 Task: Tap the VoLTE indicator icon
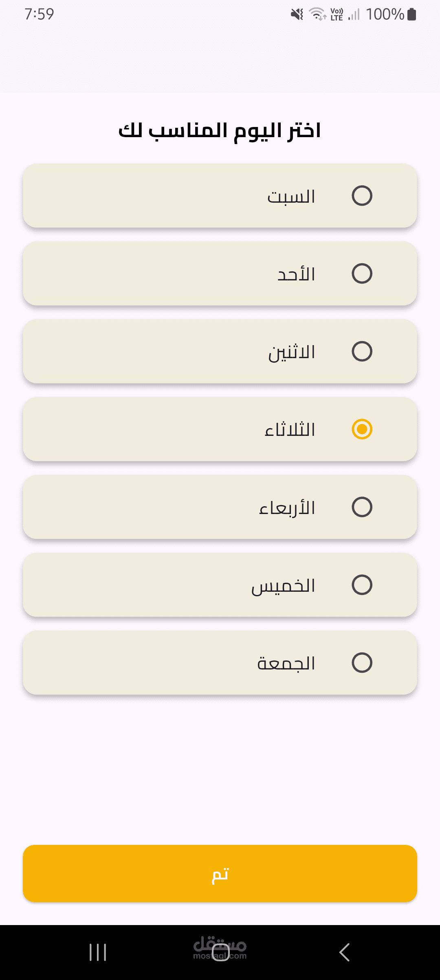pyautogui.click(x=337, y=14)
